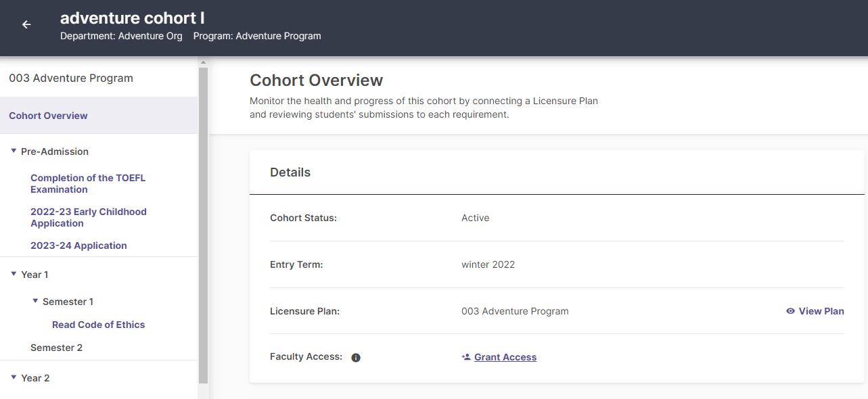
Task: Click the Faculty Access info icon
Action: pyautogui.click(x=356, y=358)
